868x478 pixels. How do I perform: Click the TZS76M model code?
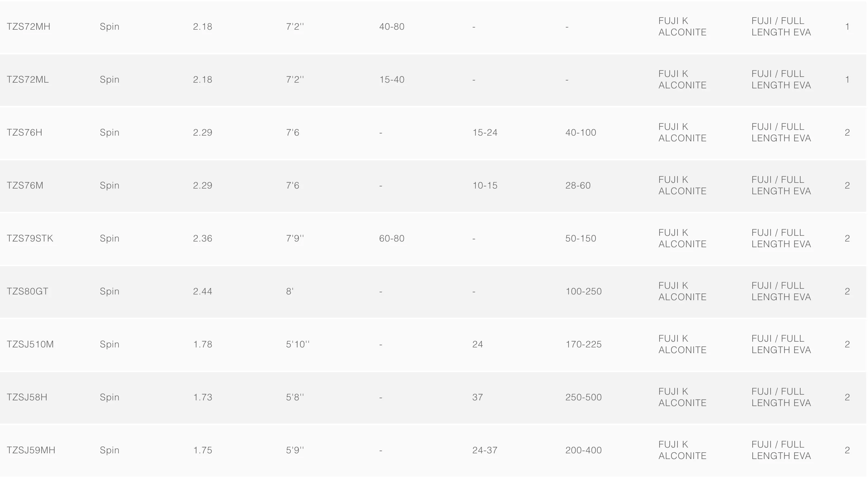(x=25, y=186)
